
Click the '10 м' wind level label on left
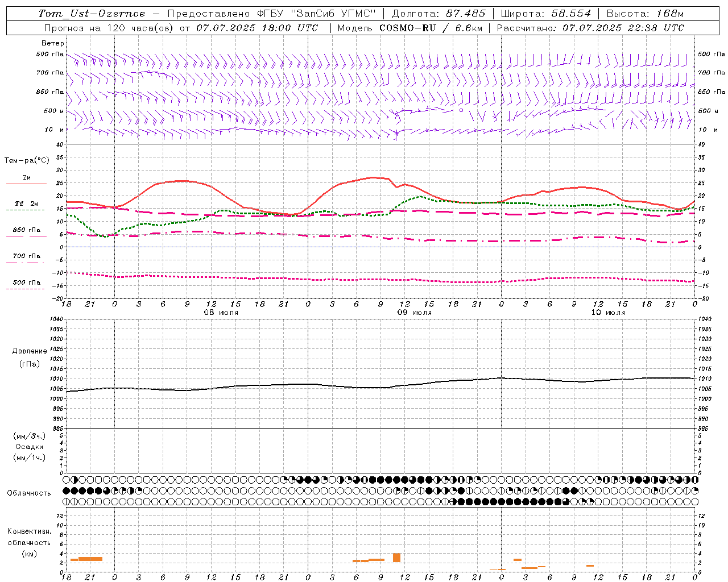[x=54, y=130]
